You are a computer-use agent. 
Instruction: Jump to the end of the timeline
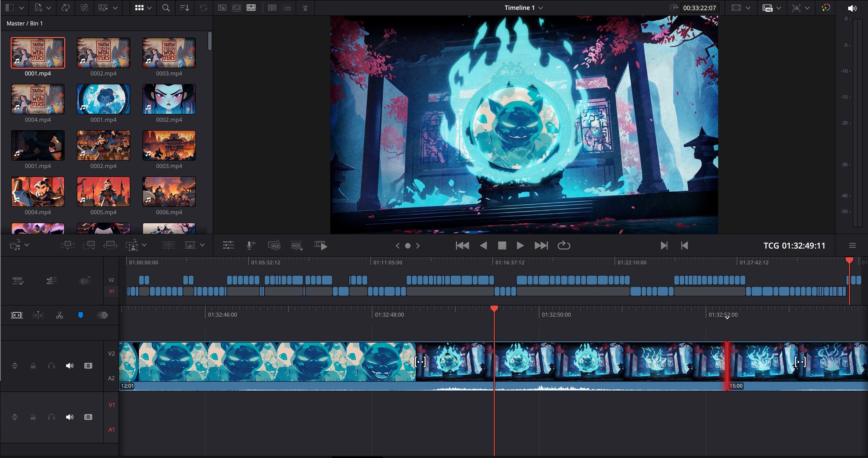[x=541, y=246]
